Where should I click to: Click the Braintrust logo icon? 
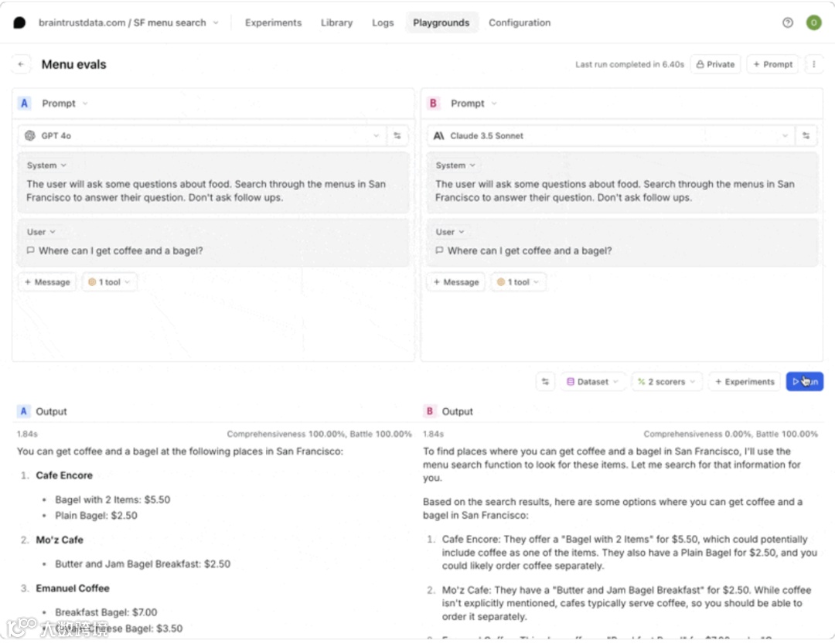19,22
